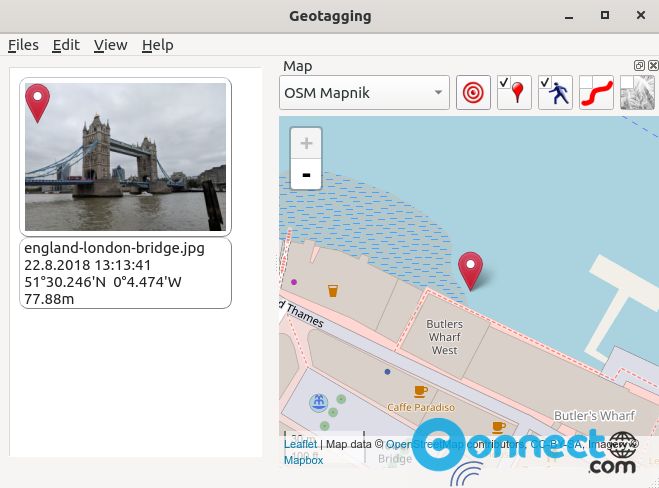Click the red location pin on the map

[x=470, y=271]
